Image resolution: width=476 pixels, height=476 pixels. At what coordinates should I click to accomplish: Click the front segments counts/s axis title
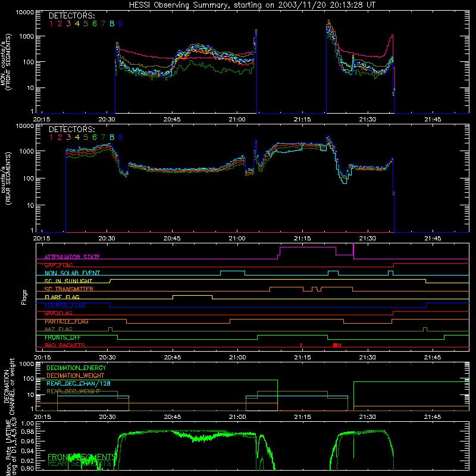pos(6,62)
